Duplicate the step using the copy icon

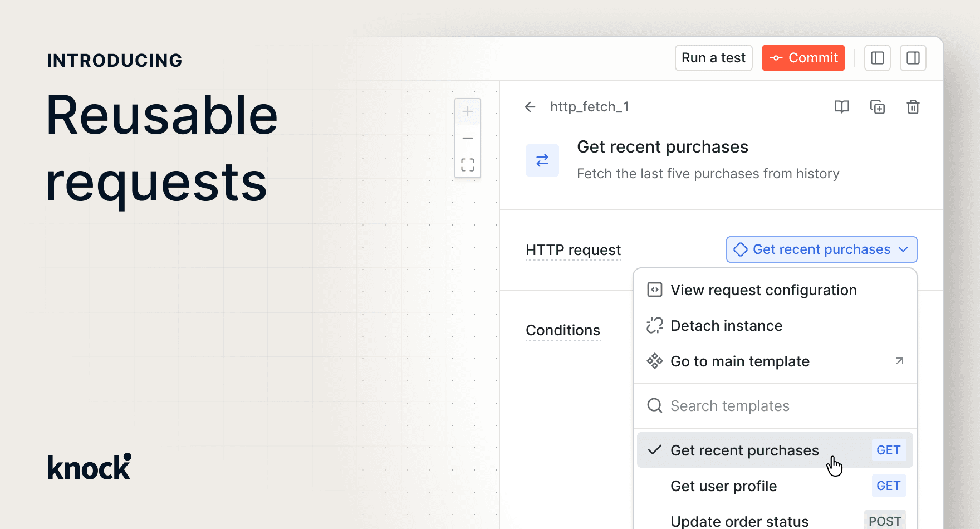click(878, 107)
